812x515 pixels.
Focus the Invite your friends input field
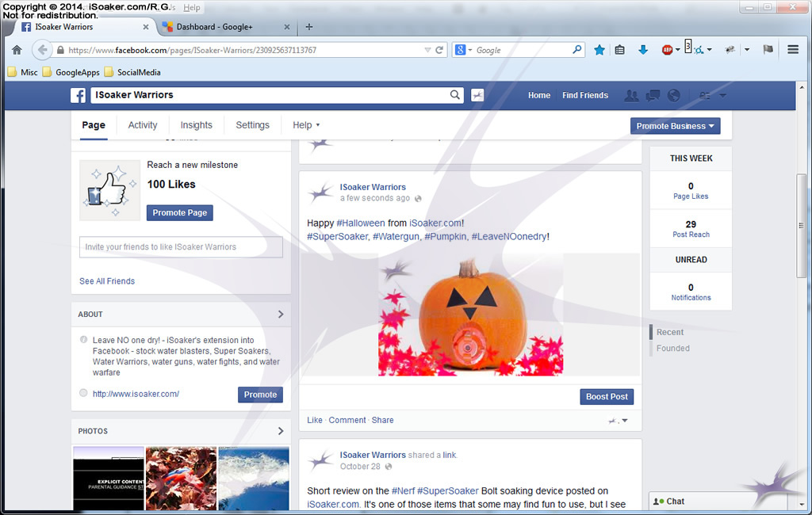pyautogui.click(x=182, y=247)
